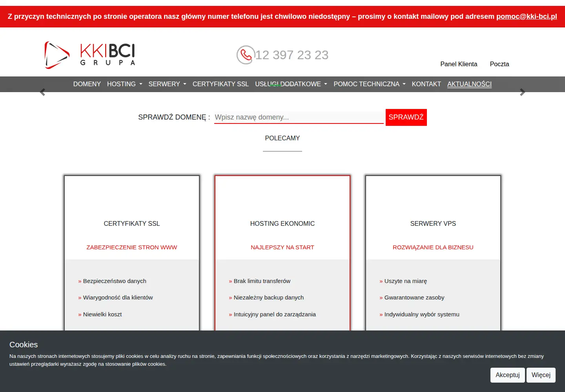Click the Niewielki koszt list item
Image resolution: width=565 pixels, height=392 pixels.
coord(100,314)
